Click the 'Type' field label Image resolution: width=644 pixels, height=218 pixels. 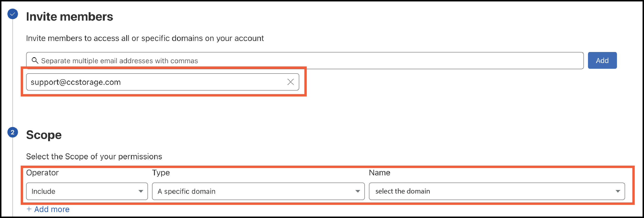pos(161,172)
